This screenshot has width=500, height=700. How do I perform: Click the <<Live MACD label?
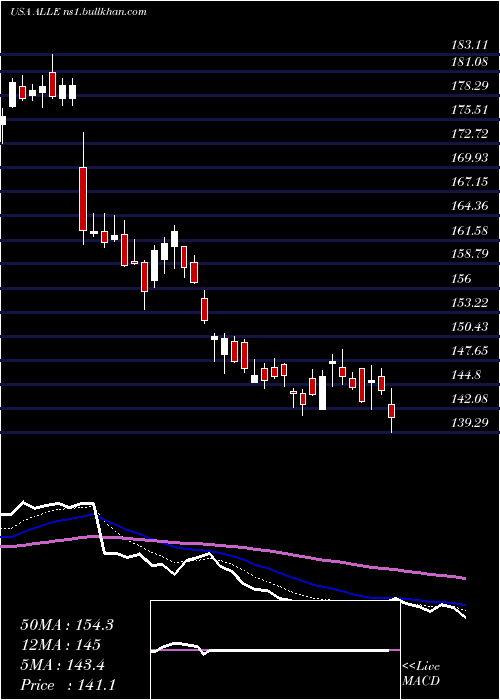(x=421, y=674)
